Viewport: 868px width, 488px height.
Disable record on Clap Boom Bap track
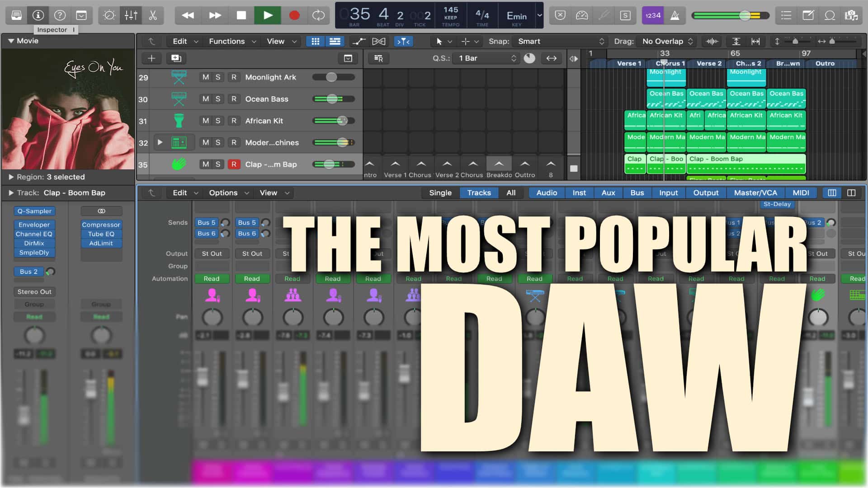coord(234,164)
